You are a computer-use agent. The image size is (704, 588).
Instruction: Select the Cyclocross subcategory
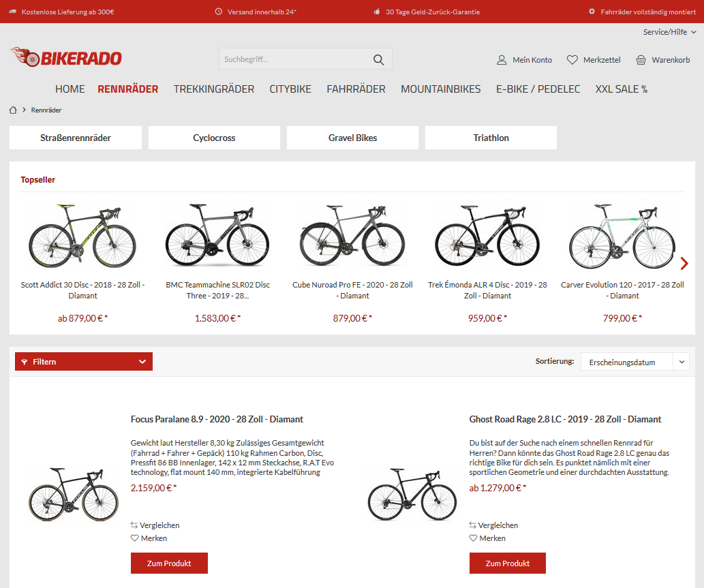214,138
